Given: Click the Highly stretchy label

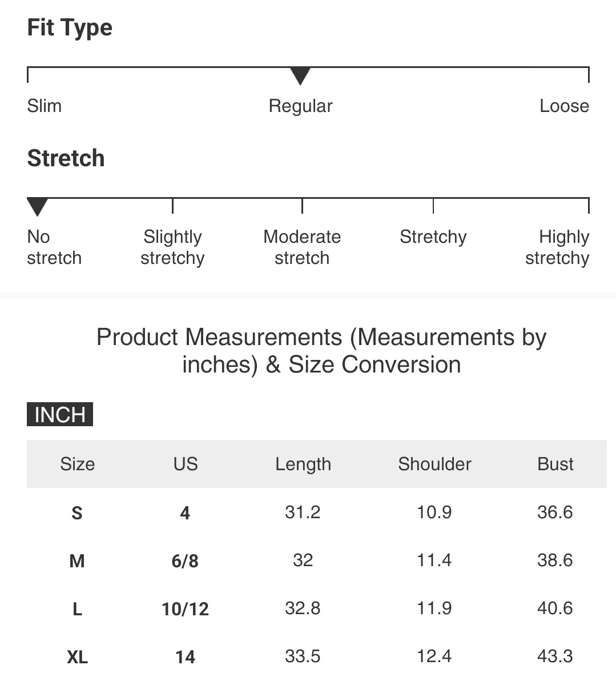Looking at the screenshot, I should click(557, 247).
